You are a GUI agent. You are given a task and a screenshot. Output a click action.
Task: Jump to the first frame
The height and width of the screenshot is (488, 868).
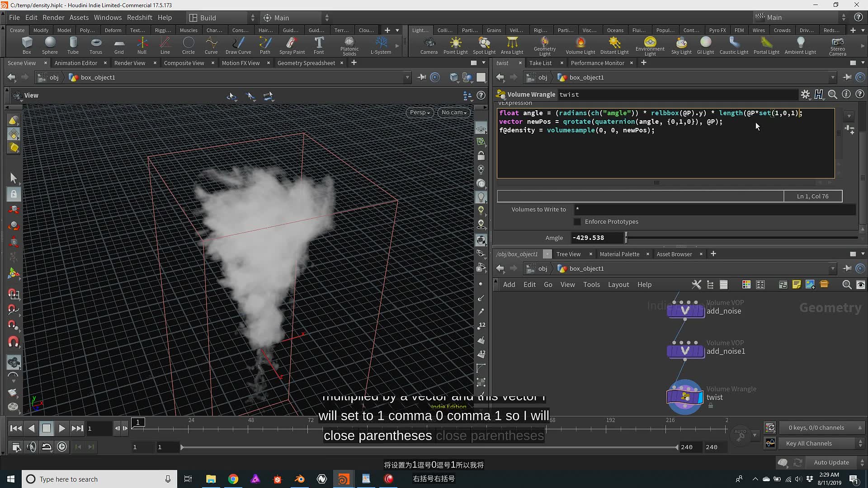[x=16, y=428]
